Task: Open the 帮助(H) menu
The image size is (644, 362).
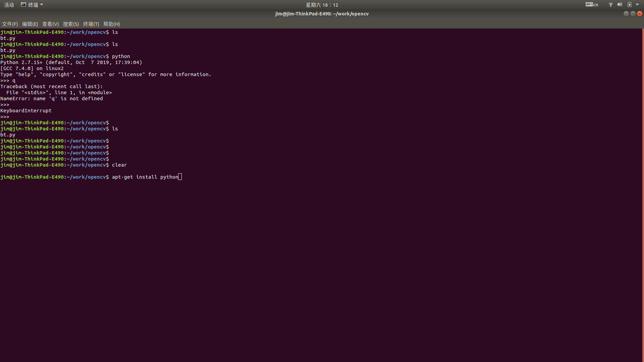Action: [111, 24]
